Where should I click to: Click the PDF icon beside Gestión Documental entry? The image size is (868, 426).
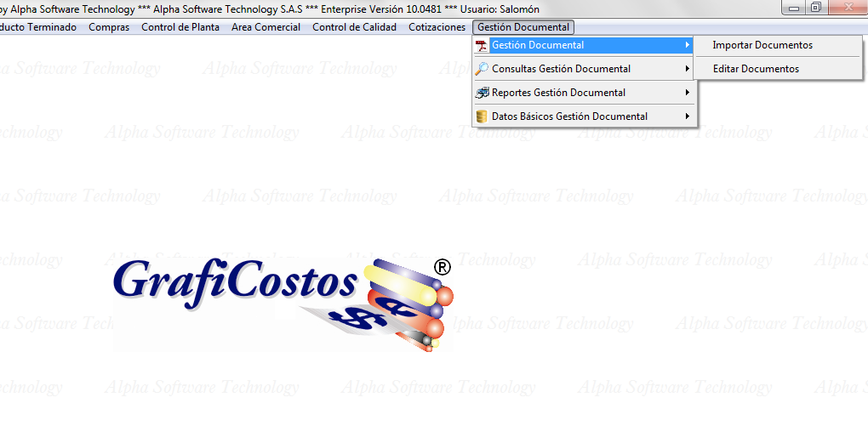pyautogui.click(x=482, y=45)
